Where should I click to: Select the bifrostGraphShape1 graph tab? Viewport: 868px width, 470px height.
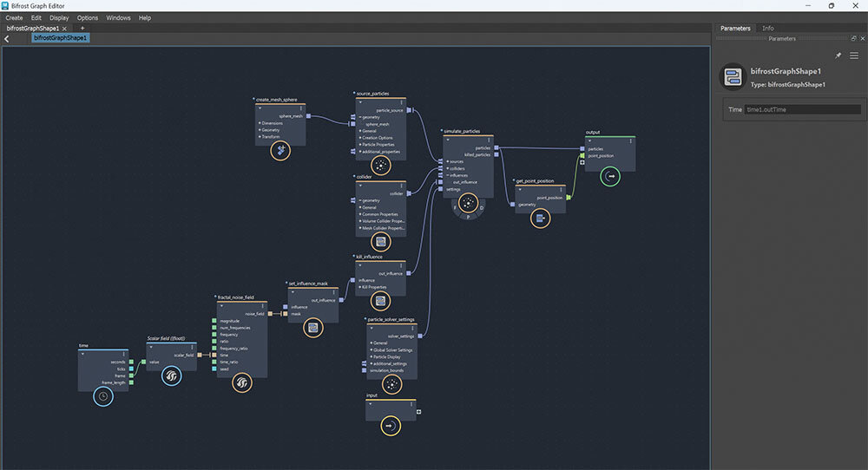click(33, 29)
